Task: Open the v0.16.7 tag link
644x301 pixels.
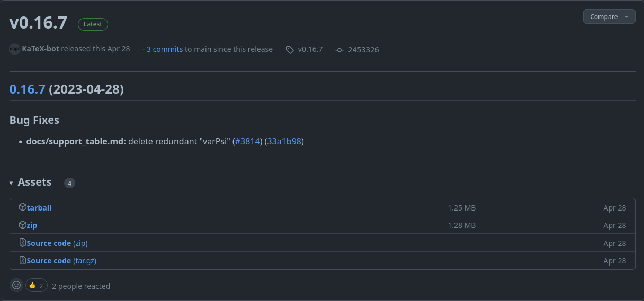Action: (x=310, y=49)
